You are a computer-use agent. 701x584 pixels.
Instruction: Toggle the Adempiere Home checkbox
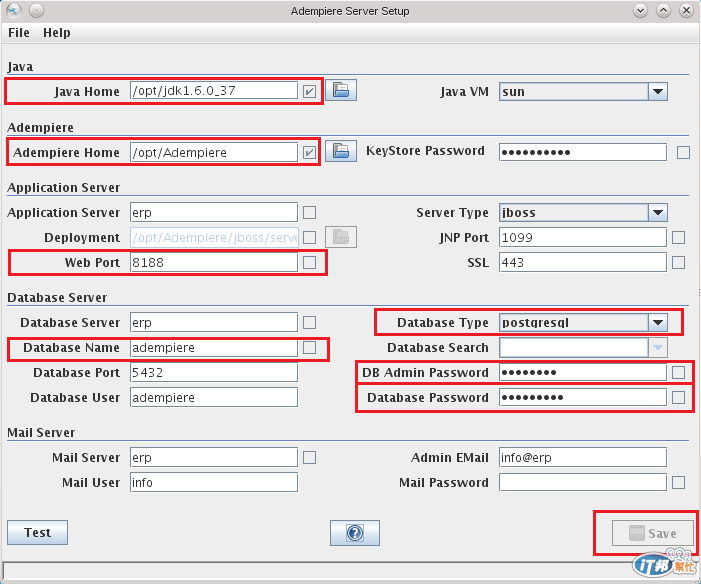point(309,152)
